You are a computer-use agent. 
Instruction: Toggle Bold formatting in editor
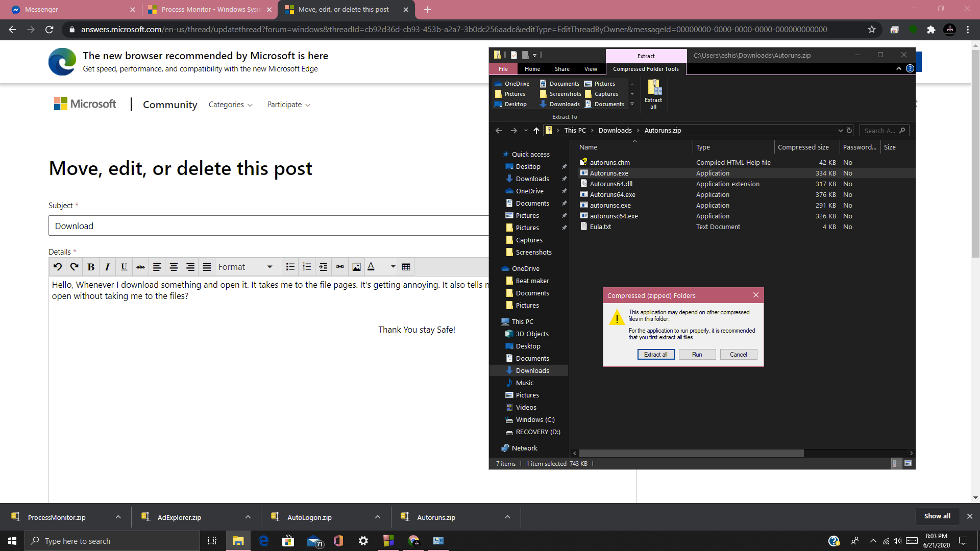coord(91,267)
